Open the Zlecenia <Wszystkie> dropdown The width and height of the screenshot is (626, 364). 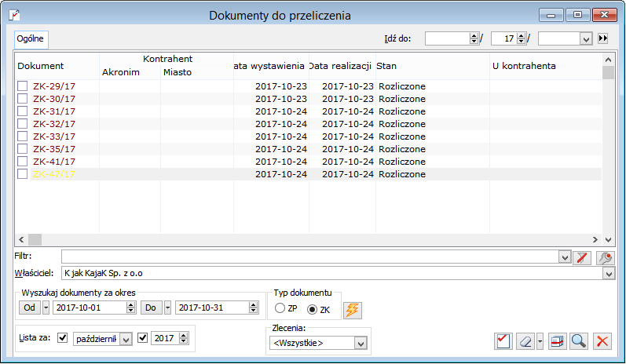click(x=361, y=343)
